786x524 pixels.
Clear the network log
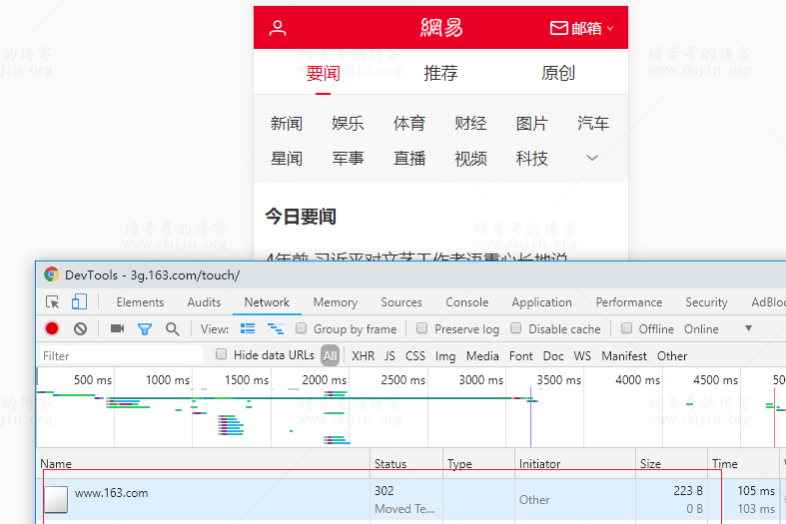click(80, 329)
